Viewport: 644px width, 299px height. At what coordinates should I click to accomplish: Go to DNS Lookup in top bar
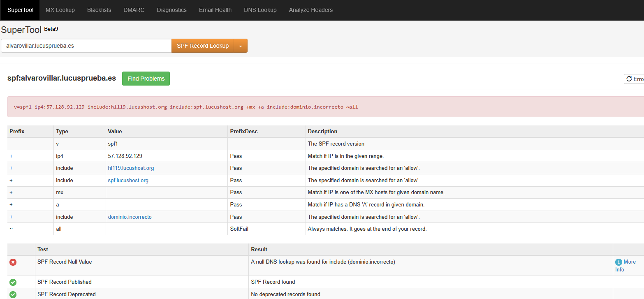260,10
